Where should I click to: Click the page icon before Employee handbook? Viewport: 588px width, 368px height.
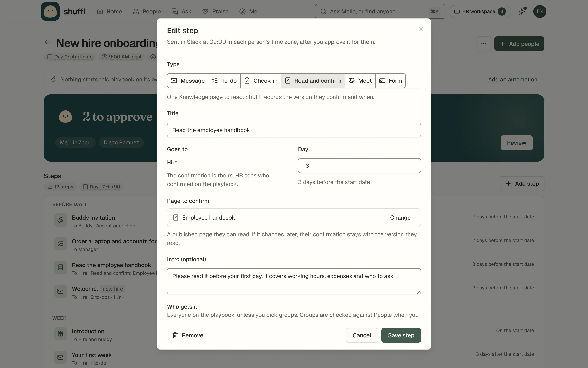tap(175, 218)
